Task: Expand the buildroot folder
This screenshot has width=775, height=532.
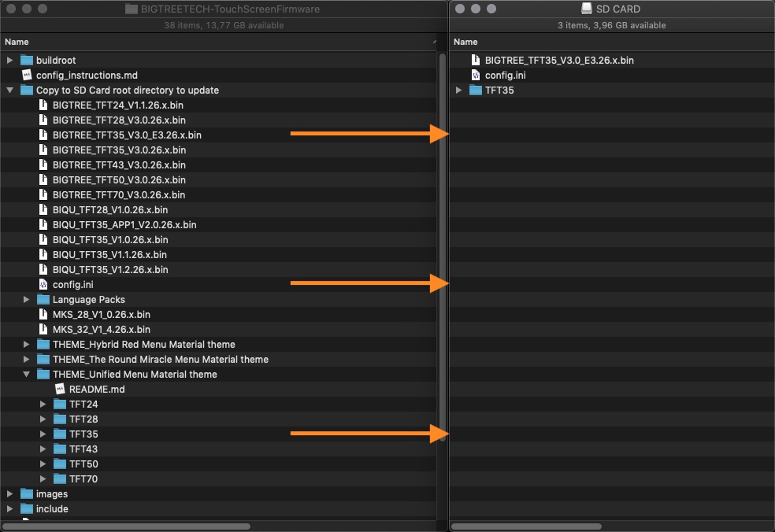Action: click(9, 61)
